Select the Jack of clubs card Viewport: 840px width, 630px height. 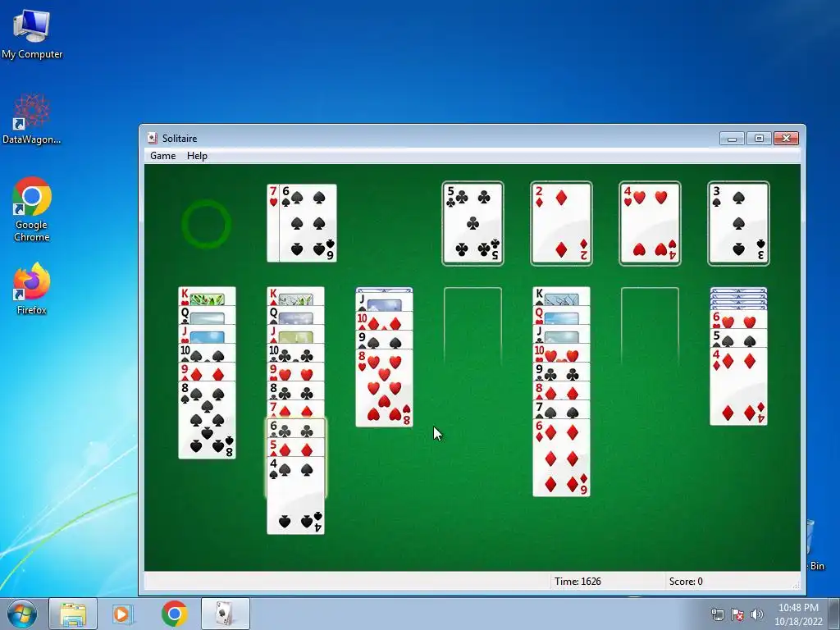[561, 334]
